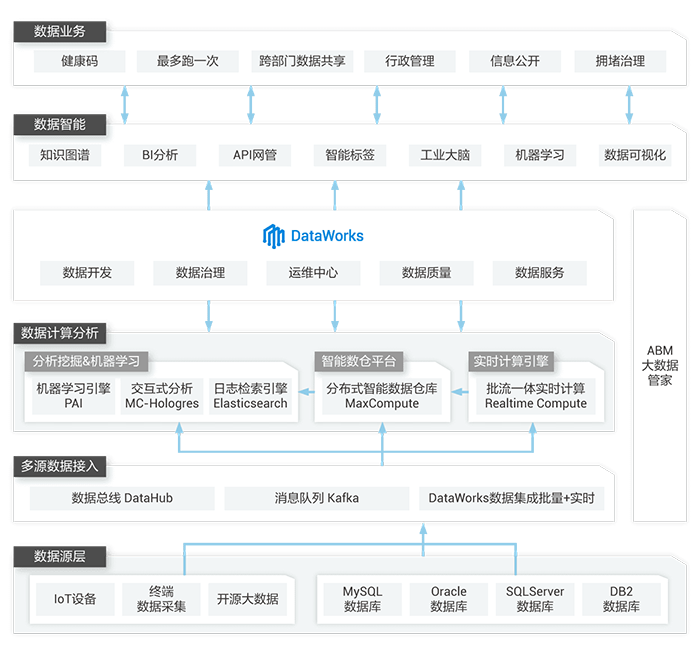Click the 数据智能 section header

(60, 125)
